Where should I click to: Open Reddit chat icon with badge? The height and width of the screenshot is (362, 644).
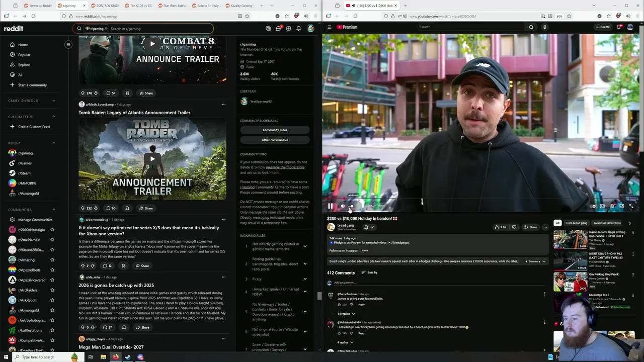(x=278, y=29)
